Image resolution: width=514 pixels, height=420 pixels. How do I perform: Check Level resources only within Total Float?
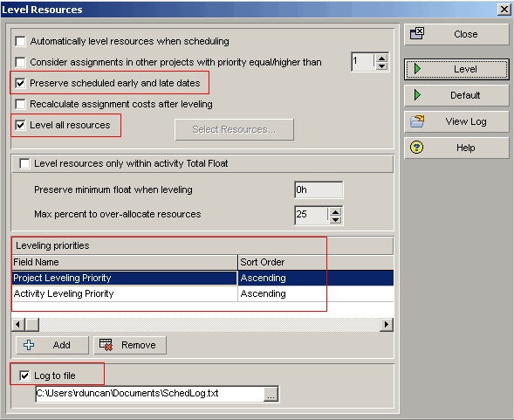(x=24, y=163)
